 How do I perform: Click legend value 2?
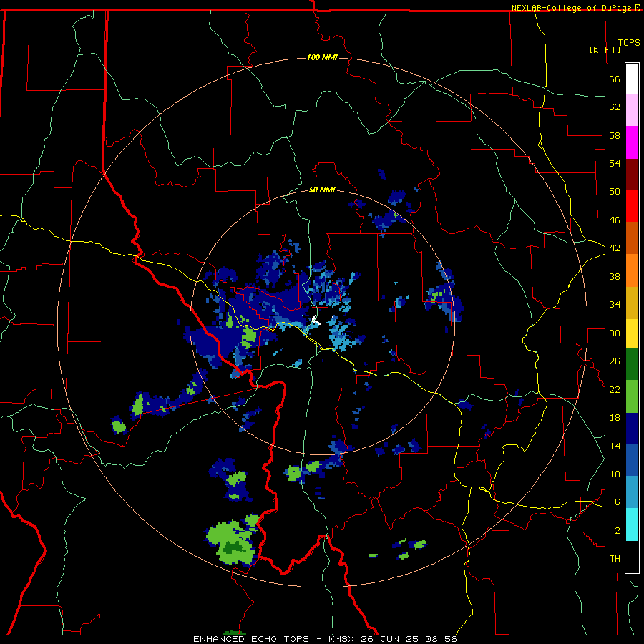618,530
